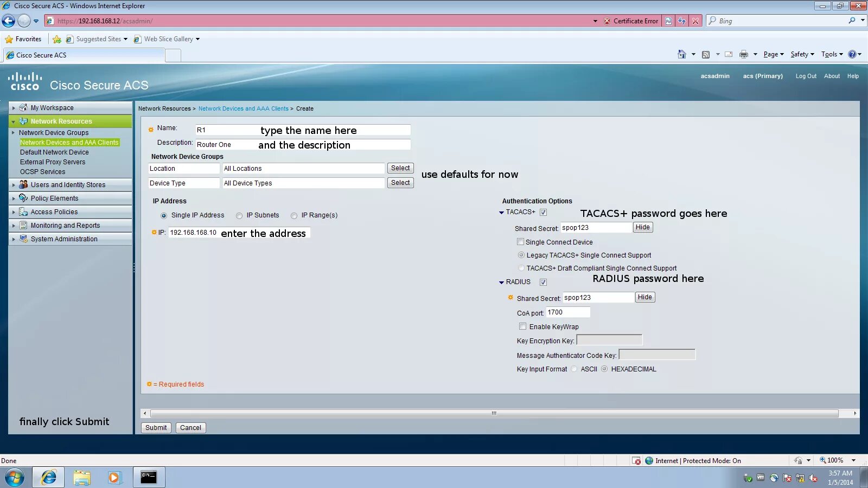
Task: Click the Policy Elements sidebar icon
Action: coord(23,198)
